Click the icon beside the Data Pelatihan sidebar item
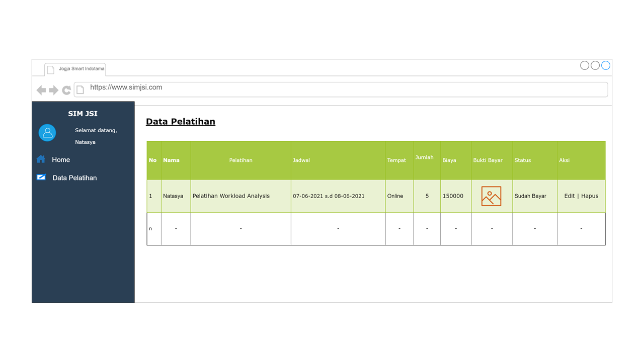Viewport: 644px width, 362px height. click(x=41, y=177)
